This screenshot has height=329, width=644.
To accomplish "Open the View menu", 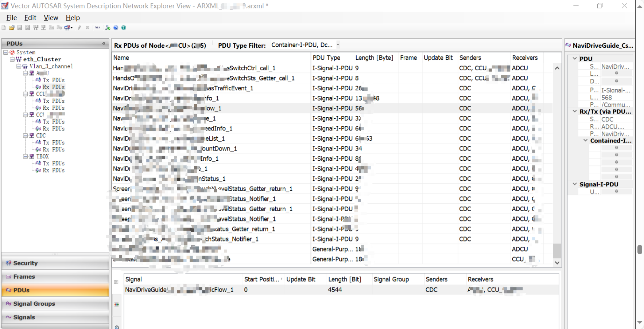I will (51, 17).
